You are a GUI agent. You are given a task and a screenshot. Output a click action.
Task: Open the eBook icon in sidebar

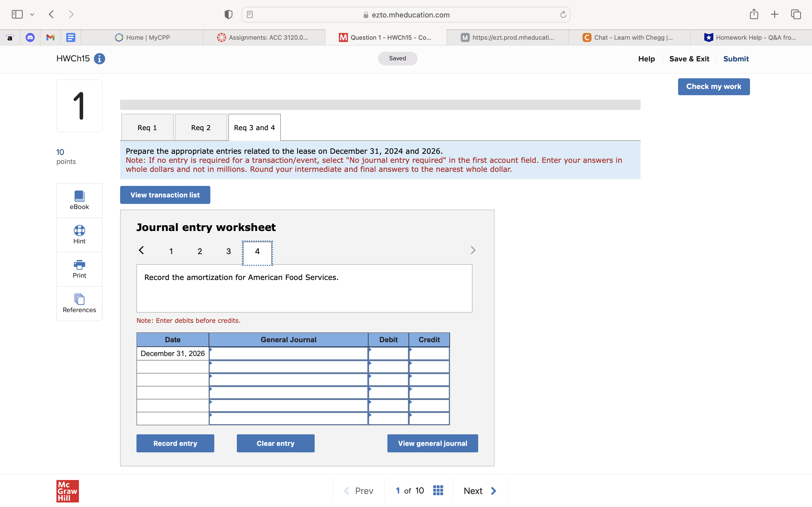(79, 196)
